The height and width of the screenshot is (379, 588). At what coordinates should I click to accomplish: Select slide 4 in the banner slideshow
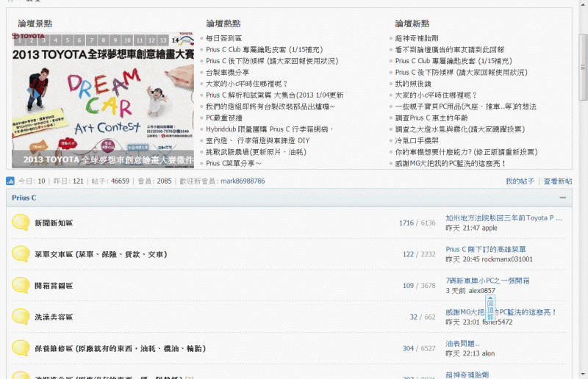[x=56, y=40]
